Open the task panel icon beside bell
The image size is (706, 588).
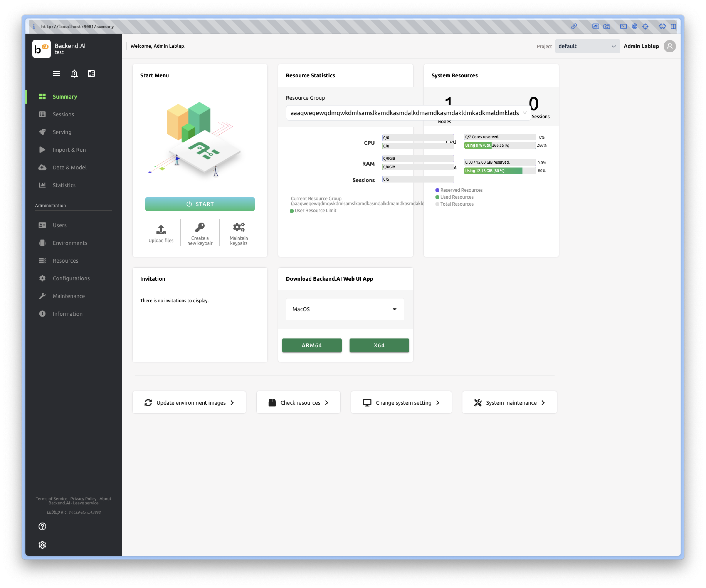click(92, 74)
